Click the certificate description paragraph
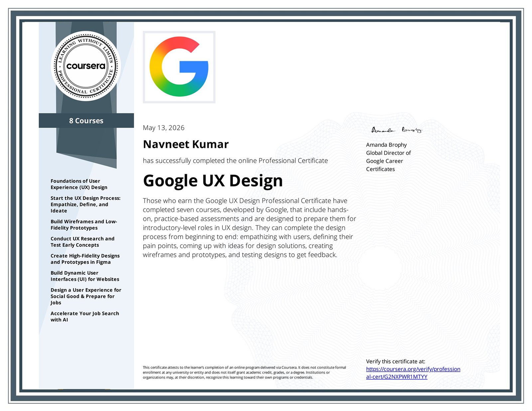 point(249,228)
